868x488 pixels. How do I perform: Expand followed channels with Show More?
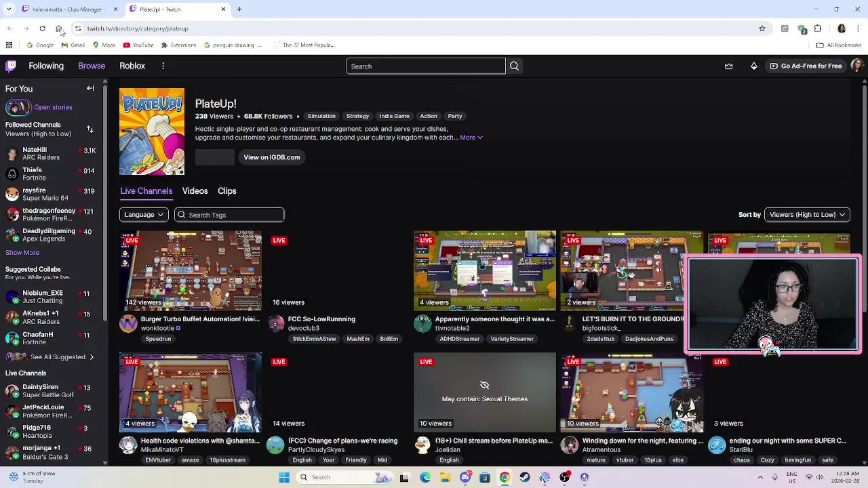[22, 253]
